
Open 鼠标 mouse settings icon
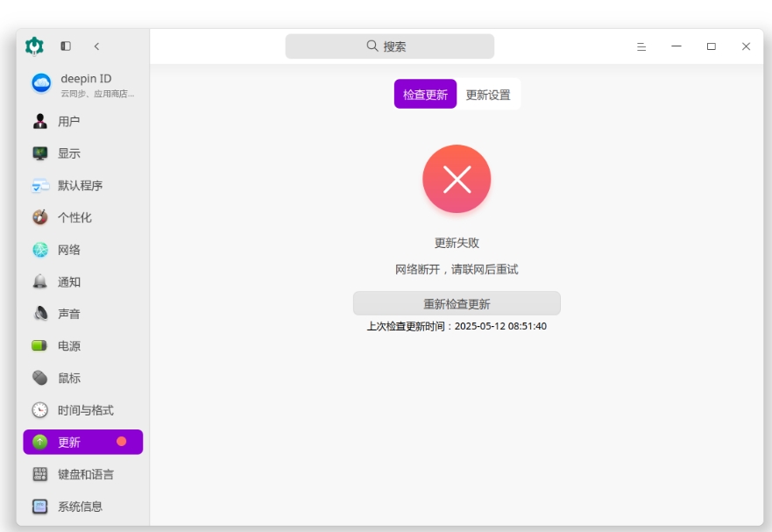(x=40, y=378)
